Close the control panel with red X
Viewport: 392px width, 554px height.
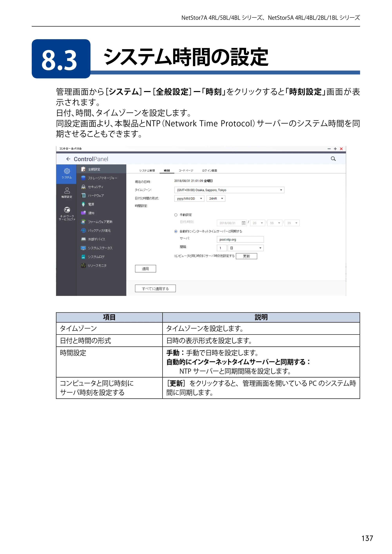[341, 149]
